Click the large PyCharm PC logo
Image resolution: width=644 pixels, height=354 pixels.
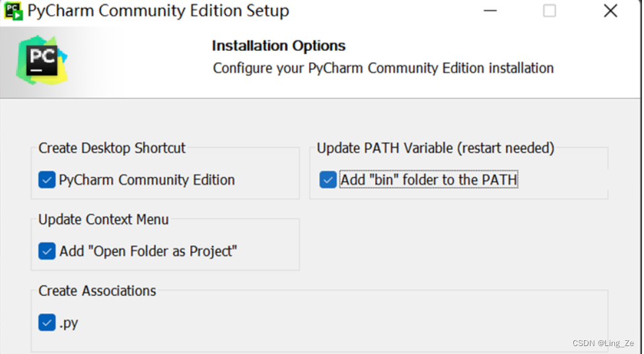tap(42, 60)
